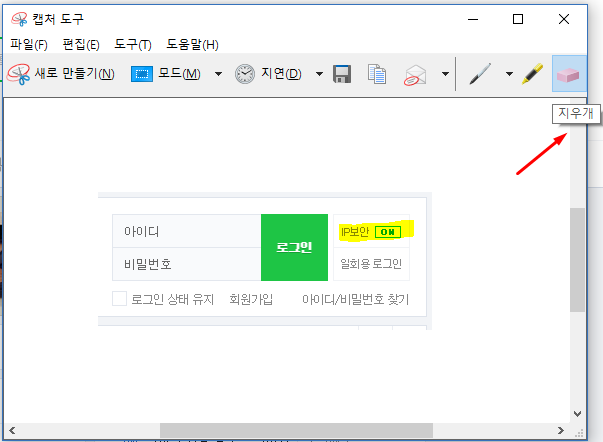Click the 모드(M) label
Image resolution: width=603 pixels, height=442 pixels.
point(179,73)
